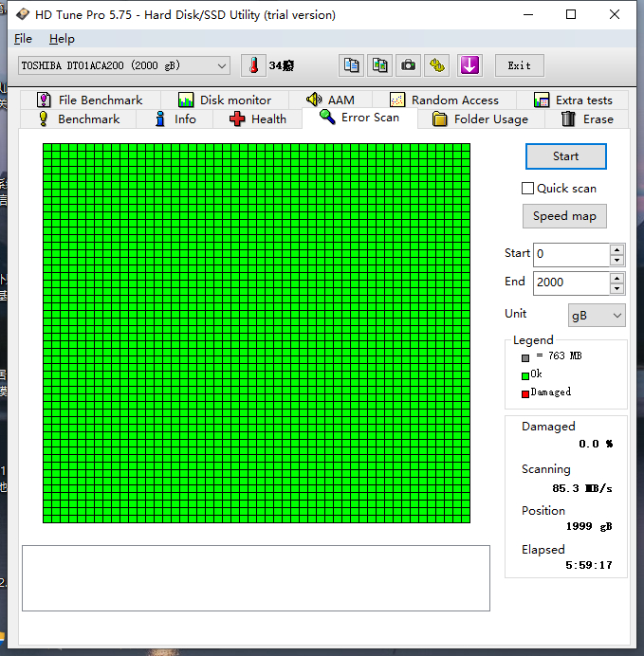Viewport: 644px width, 656px height.
Task: Click the 1999 gB position value
Action: [x=589, y=526]
